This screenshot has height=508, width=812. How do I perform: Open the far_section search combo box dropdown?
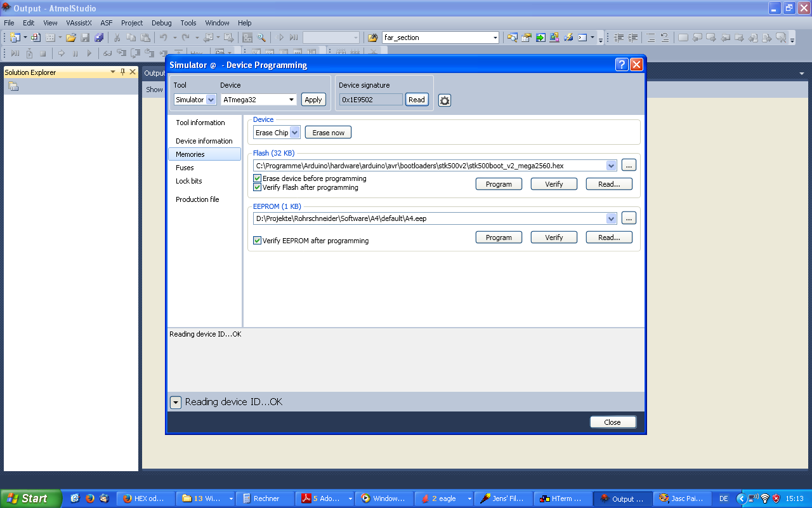click(495, 37)
